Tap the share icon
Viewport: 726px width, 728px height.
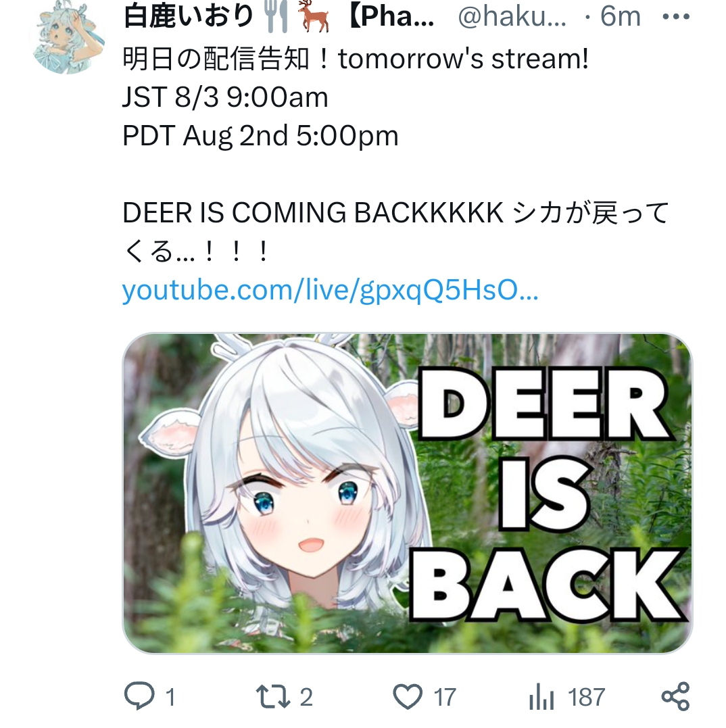pyautogui.click(x=675, y=696)
